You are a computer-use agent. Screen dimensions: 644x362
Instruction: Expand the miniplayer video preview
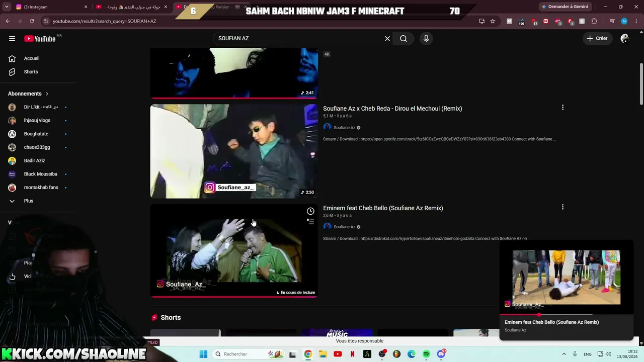(x=566, y=278)
